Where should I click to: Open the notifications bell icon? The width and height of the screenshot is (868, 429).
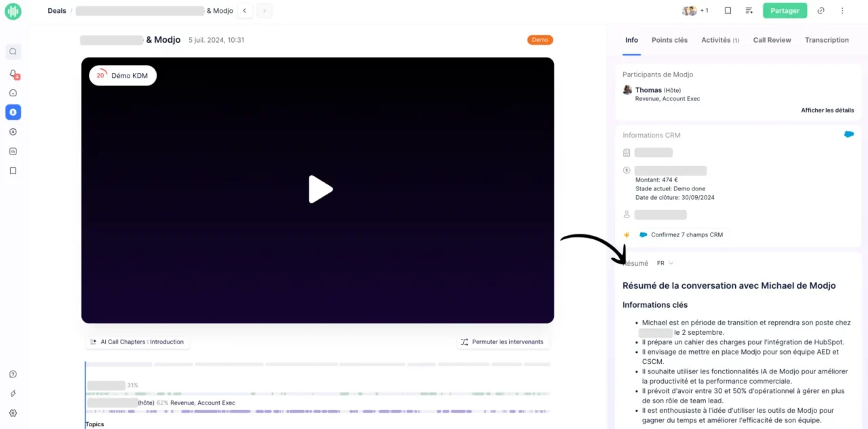13,73
